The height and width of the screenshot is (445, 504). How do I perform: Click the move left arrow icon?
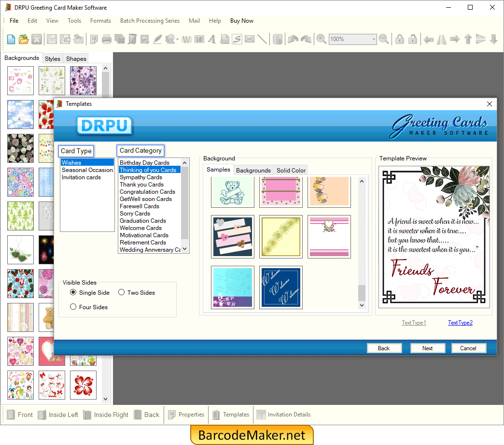pyautogui.click(x=429, y=39)
